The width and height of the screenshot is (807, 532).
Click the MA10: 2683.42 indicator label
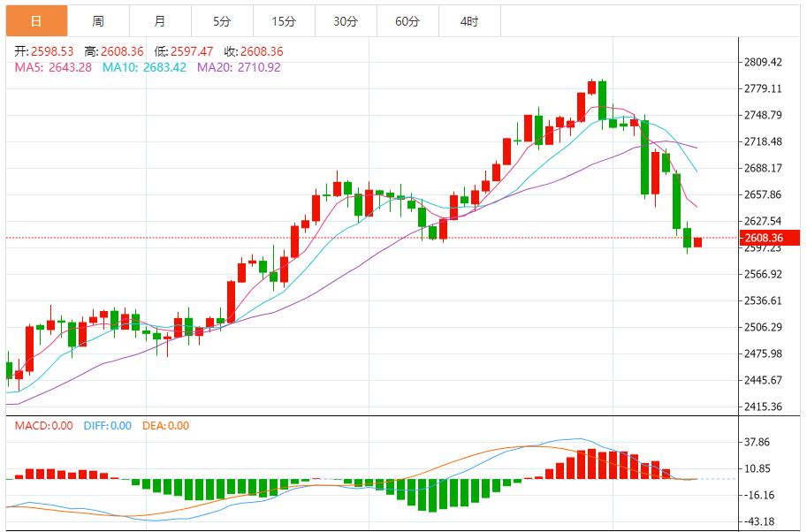[144, 67]
